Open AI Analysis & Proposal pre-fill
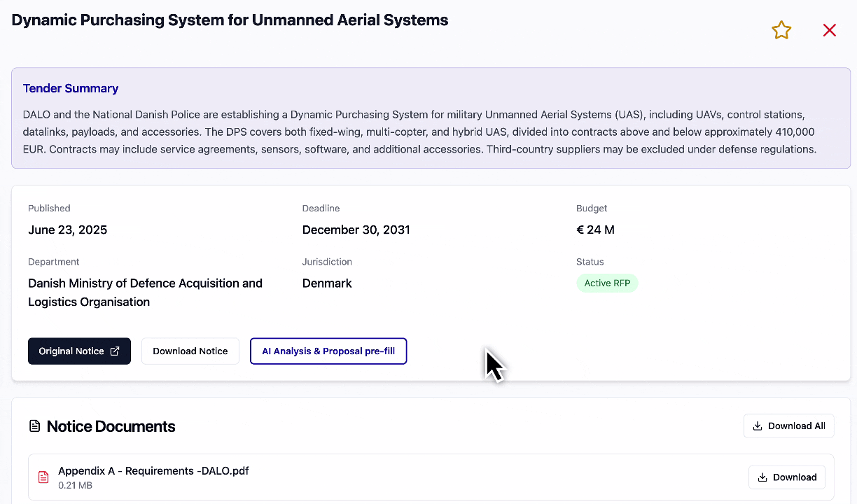 click(x=328, y=351)
